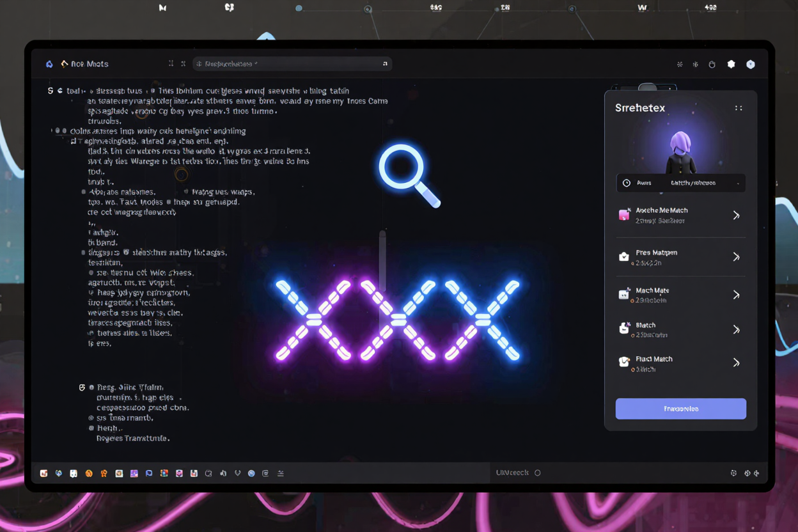Click the bag icon of the Pres Matrpen row
The height and width of the screenshot is (532, 798).
click(x=623, y=257)
